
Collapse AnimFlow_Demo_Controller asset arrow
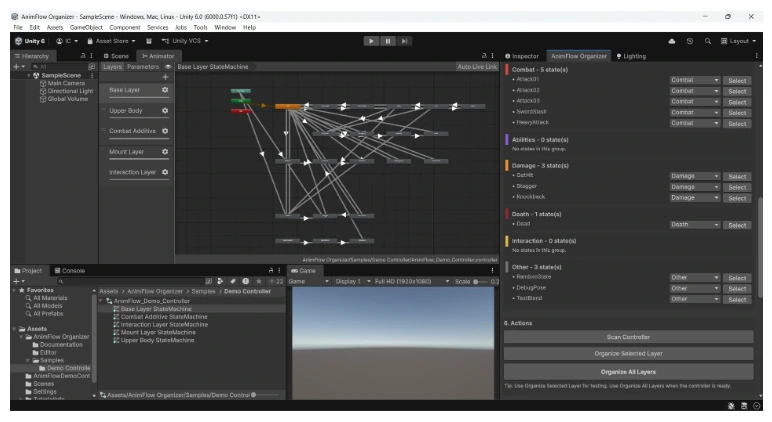[x=101, y=301]
